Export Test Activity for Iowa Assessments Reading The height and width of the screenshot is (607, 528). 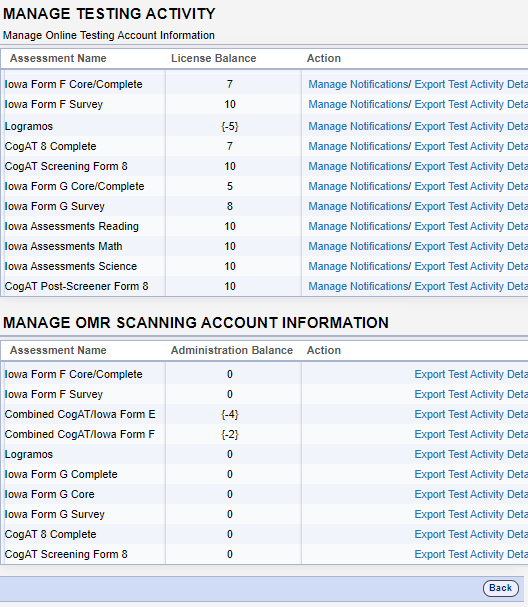tap(471, 226)
